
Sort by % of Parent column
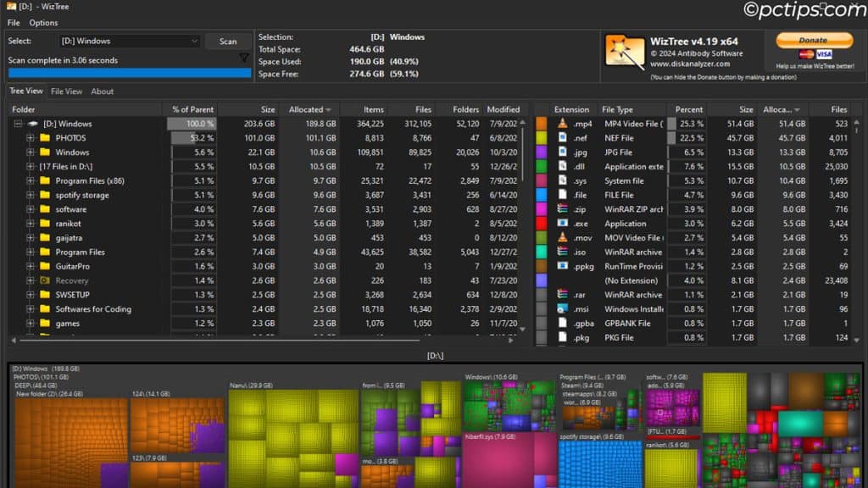[x=192, y=109]
